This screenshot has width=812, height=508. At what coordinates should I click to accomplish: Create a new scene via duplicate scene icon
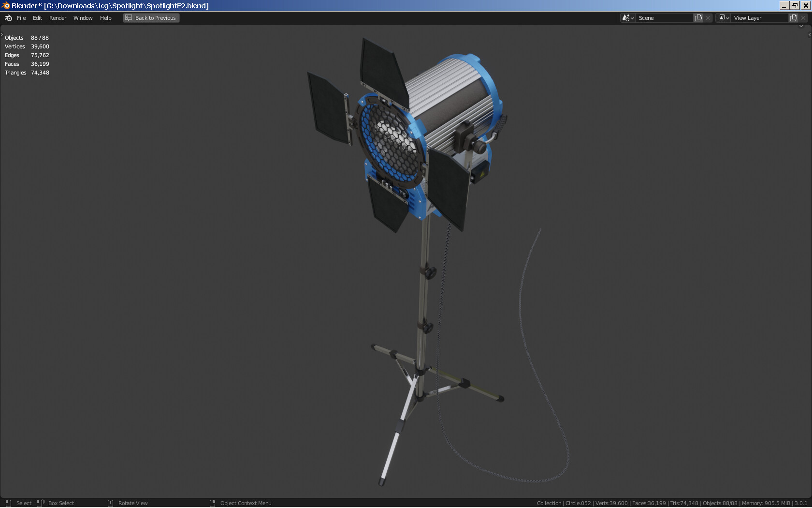pyautogui.click(x=698, y=18)
